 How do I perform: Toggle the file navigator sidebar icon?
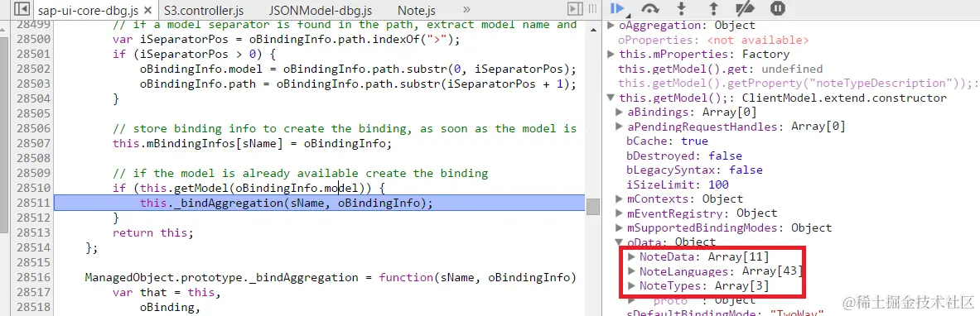22,9
